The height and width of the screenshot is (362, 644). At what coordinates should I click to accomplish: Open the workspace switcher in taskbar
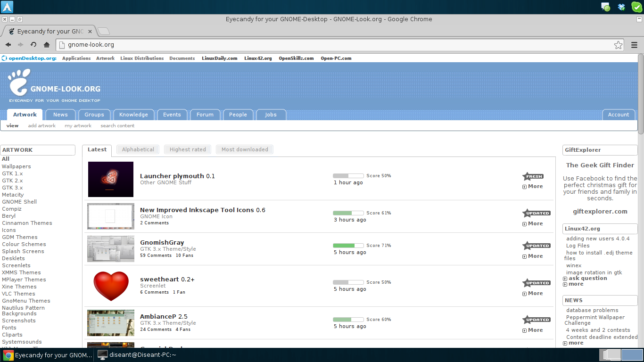621,355
